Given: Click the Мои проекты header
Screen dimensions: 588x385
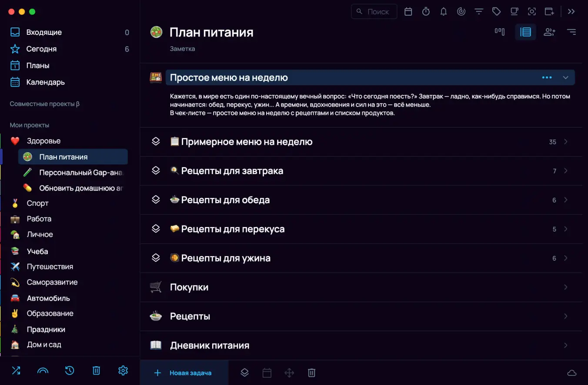Looking at the screenshot, I should pos(30,125).
